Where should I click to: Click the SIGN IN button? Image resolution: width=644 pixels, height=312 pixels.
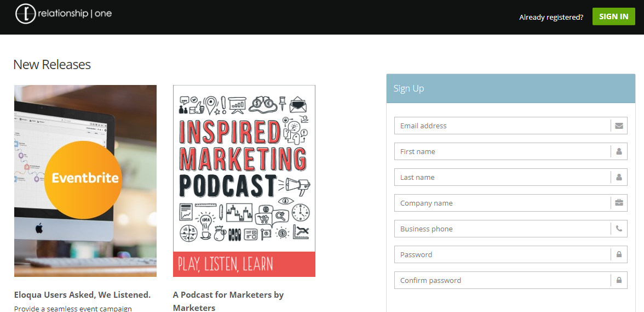(x=613, y=16)
